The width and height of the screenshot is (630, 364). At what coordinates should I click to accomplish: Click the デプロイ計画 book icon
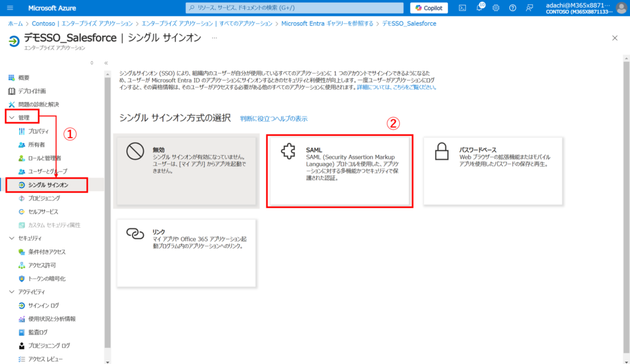pos(12,91)
